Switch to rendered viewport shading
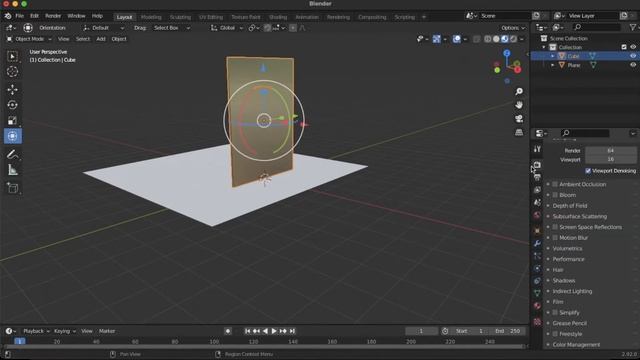 (513, 39)
